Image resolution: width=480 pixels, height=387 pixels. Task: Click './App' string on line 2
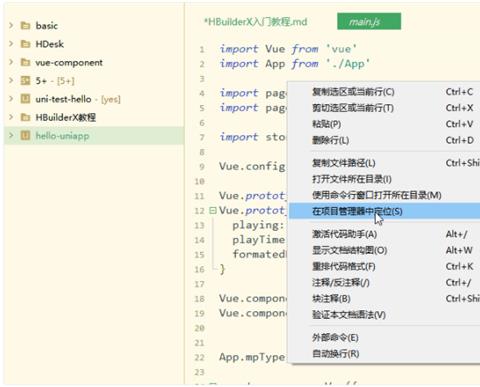pyautogui.click(x=348, y=63)
